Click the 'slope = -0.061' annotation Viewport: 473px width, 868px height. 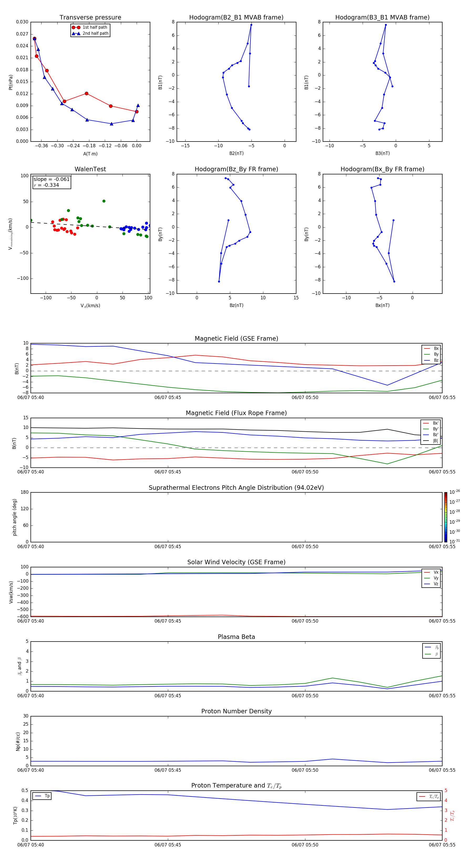52,179
